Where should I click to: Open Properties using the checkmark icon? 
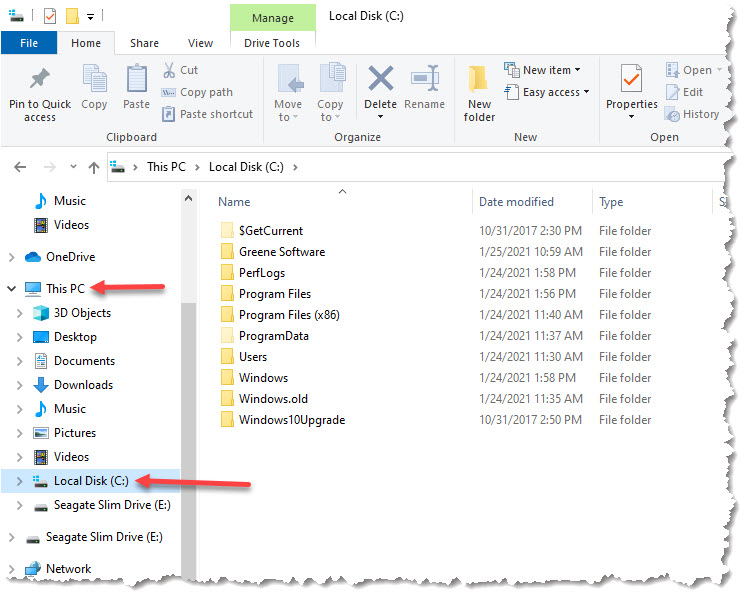point(631,79)
